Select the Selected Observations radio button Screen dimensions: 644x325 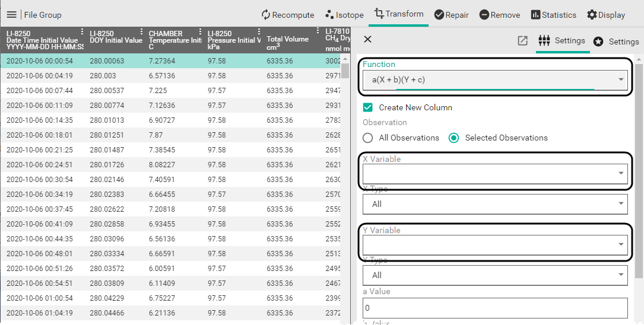point(453,138)
